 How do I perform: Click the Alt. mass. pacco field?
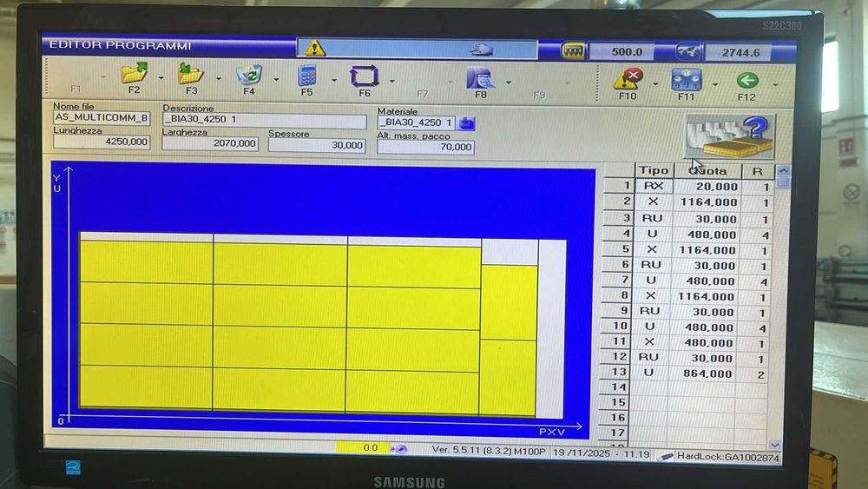[x=425, y=147]
